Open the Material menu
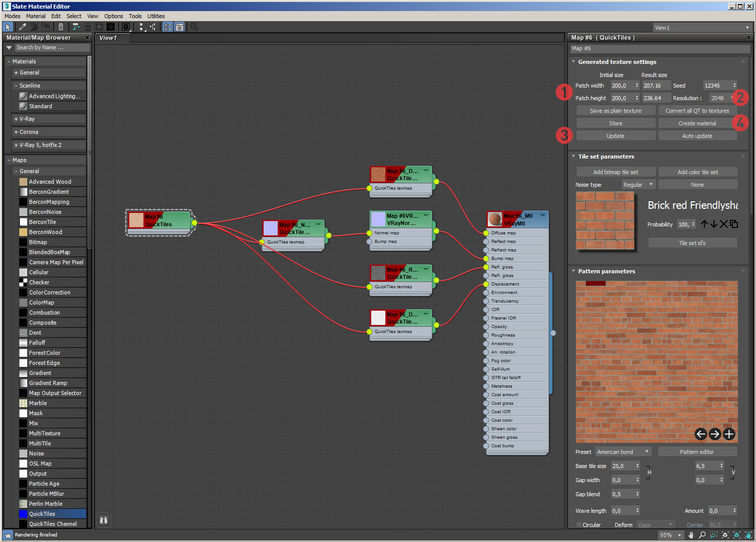This screenshot has height=542, width=756. 36,16
